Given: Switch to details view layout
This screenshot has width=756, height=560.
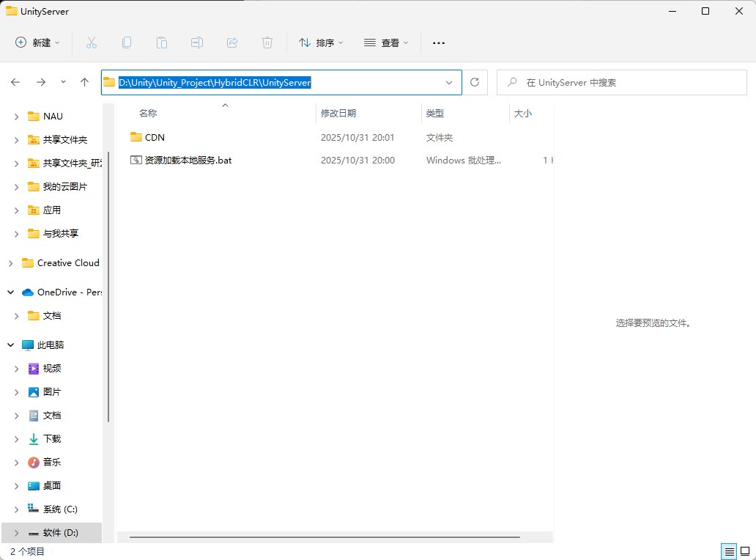Looking at the screenshot, I should point(729,550).
